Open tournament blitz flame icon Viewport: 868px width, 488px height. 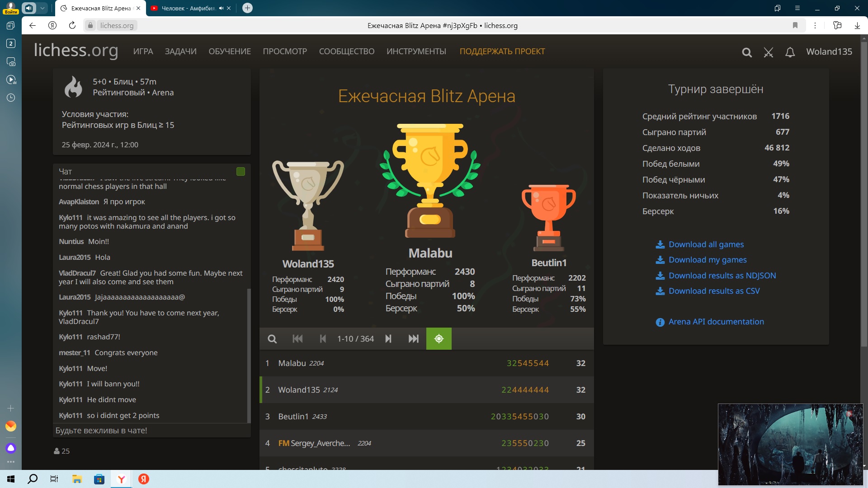[73, 87]
